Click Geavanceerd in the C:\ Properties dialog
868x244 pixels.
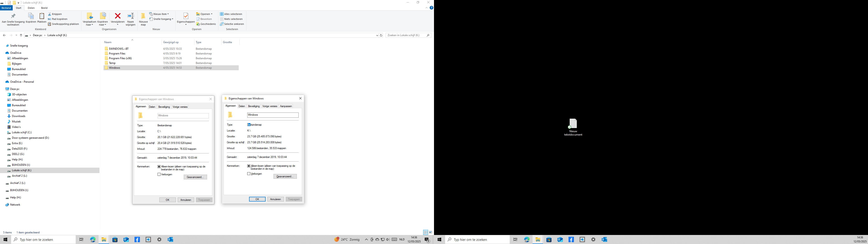click(x=195, y=177)
